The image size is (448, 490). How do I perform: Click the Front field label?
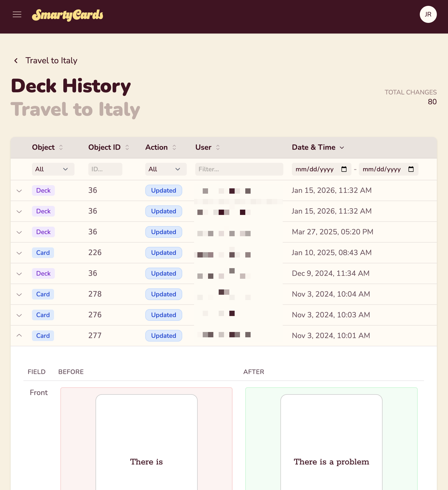[39, 393]
